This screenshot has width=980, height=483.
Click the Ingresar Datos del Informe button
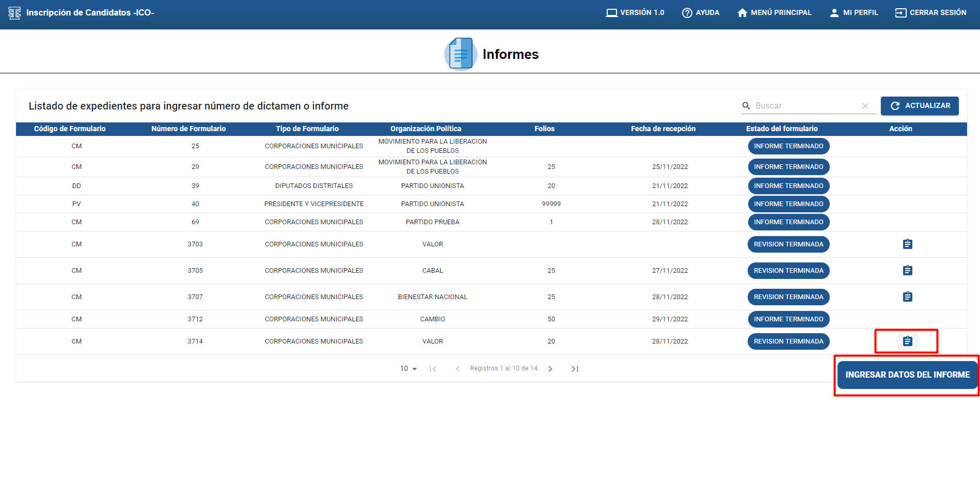[x=907, y=375]
